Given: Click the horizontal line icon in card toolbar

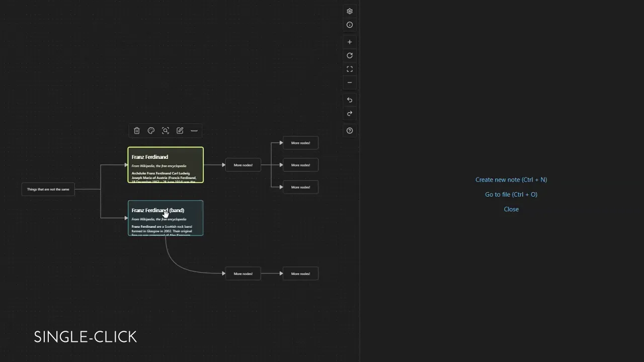Looking at the screenshot, I should point(194,131).
